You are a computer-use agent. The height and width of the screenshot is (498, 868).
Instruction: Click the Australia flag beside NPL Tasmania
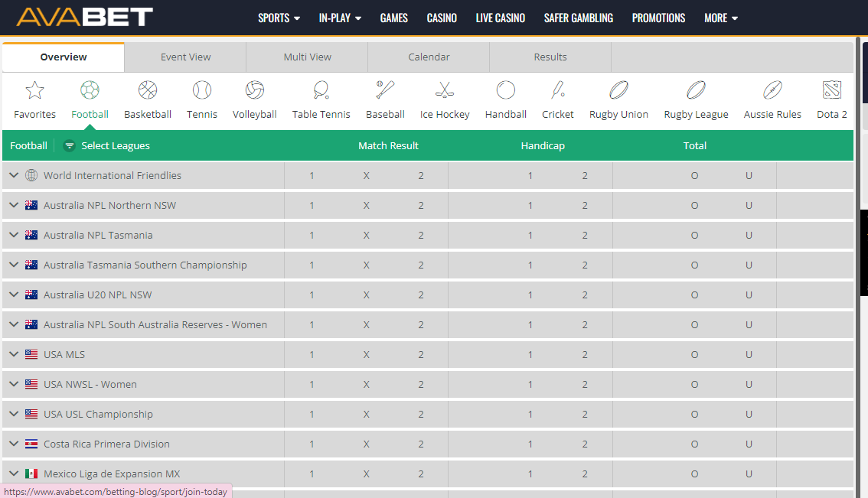coord(31,235)
